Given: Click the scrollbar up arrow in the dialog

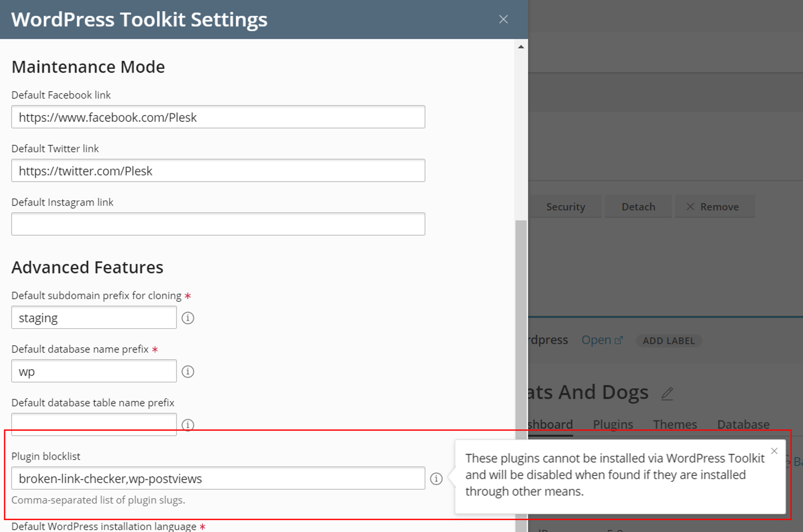Looking at the screenshot, I should click(521, 46).
